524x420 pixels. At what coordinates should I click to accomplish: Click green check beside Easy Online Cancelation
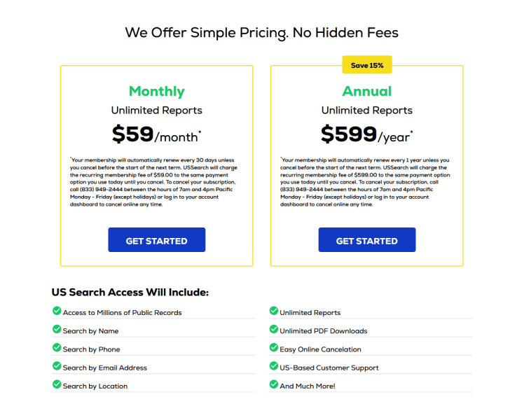[x=274, y=348]
